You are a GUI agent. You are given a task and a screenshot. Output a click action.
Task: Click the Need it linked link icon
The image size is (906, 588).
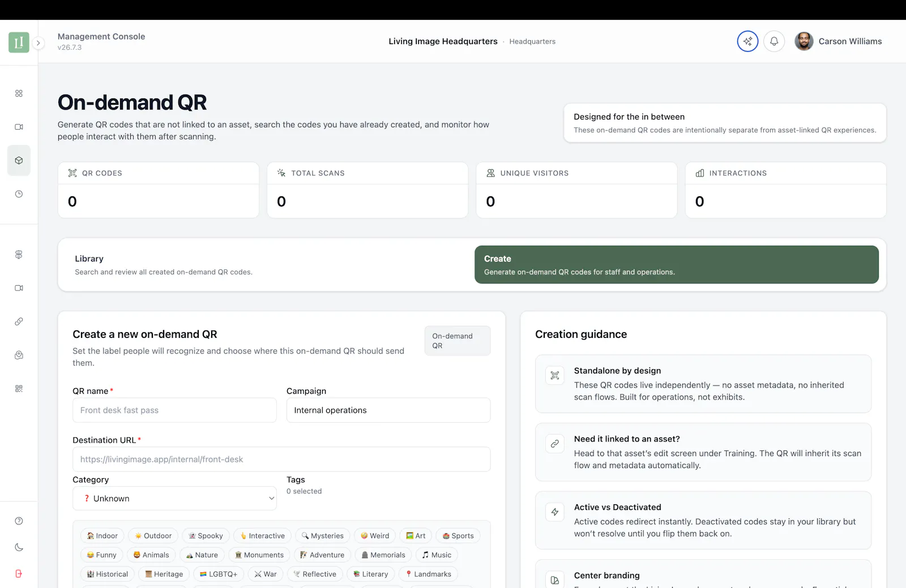[555, 444]
